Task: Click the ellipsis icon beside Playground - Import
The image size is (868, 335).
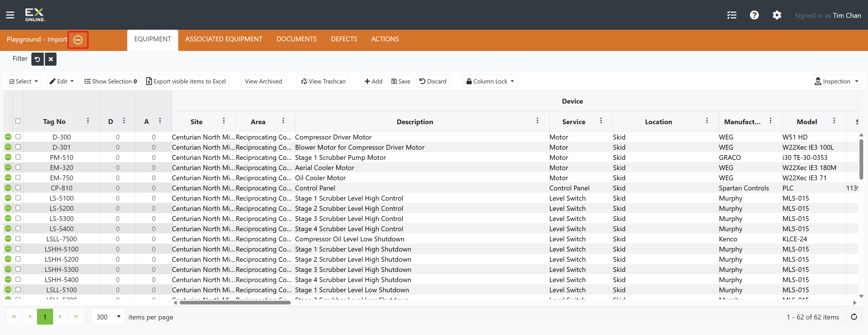Action: [78, 40]
